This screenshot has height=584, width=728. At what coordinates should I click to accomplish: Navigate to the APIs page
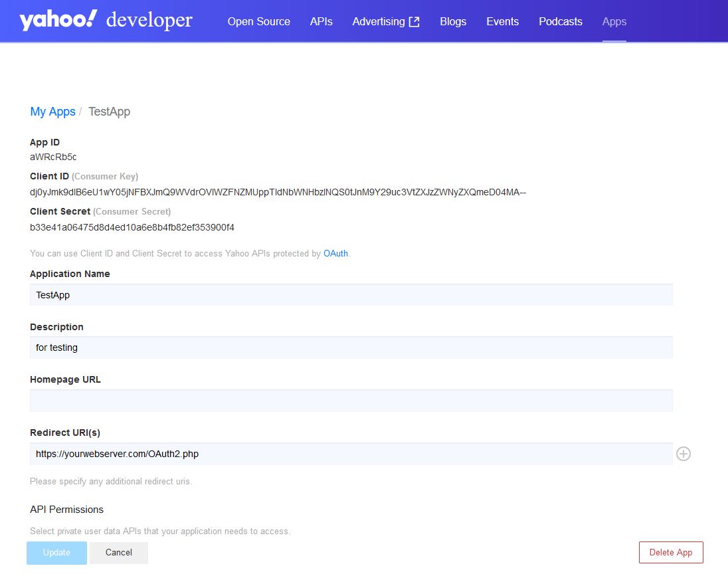click(321, 21)
